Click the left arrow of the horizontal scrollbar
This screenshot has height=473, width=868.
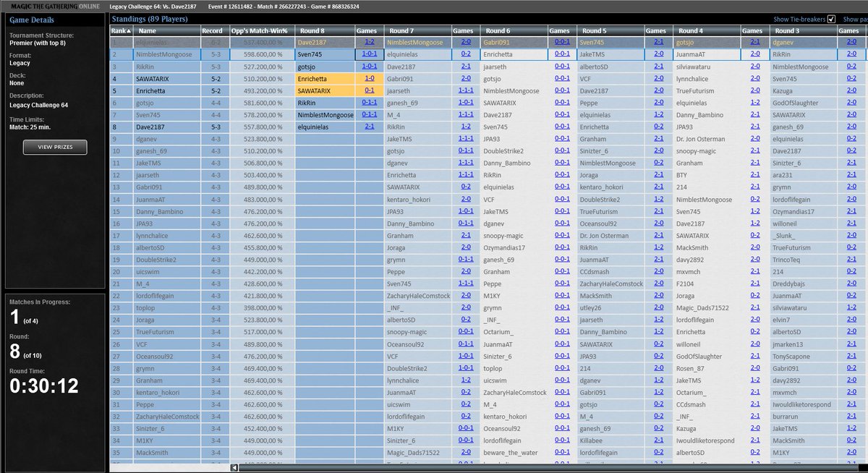click(234, 467)
